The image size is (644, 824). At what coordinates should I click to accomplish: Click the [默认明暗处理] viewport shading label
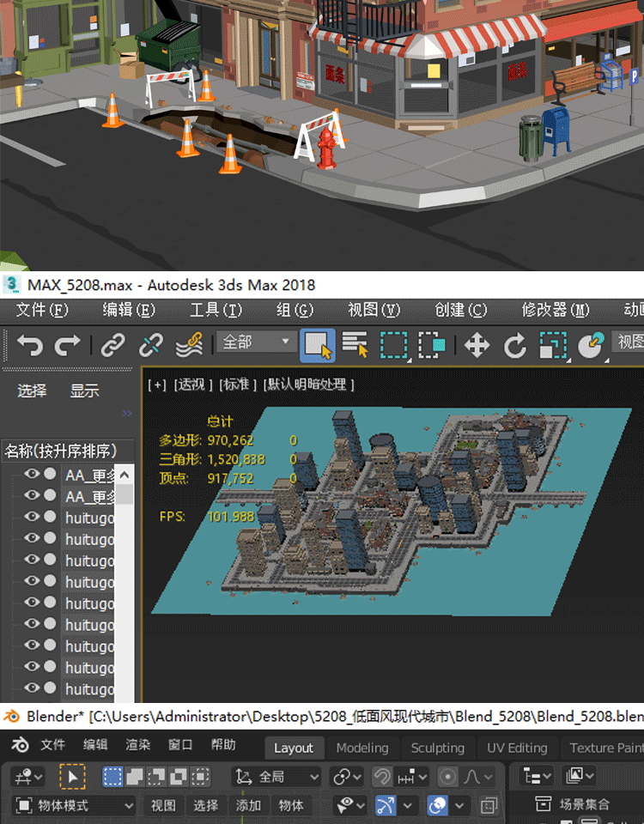309,385
